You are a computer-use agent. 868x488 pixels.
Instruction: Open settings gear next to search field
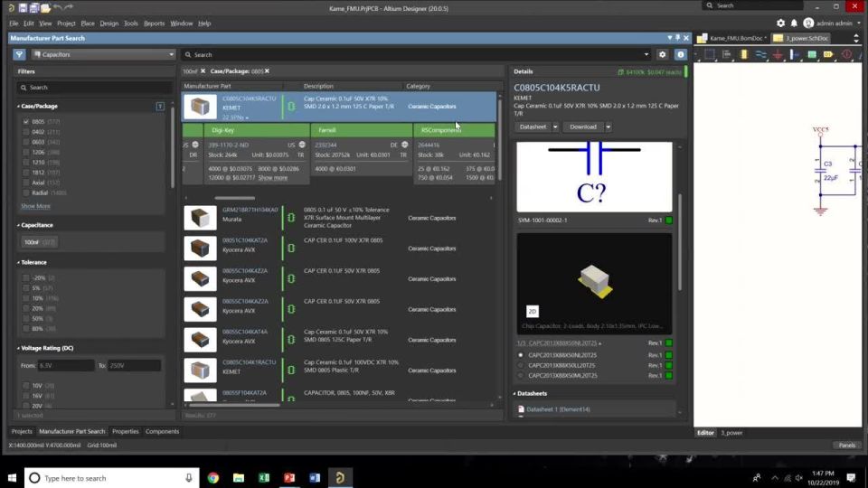pos(662,55)
